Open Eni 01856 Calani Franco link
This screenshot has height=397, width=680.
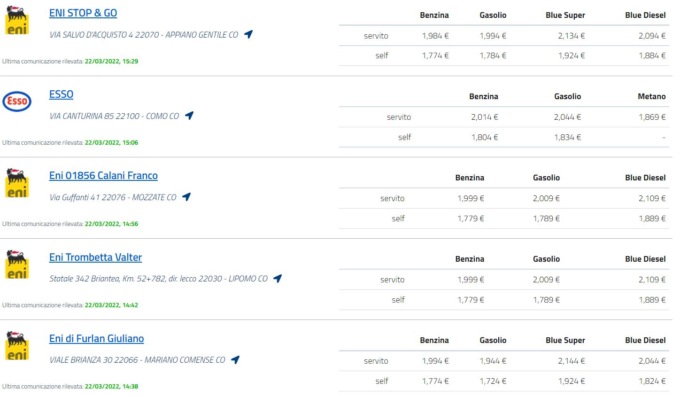coord(103,176)
